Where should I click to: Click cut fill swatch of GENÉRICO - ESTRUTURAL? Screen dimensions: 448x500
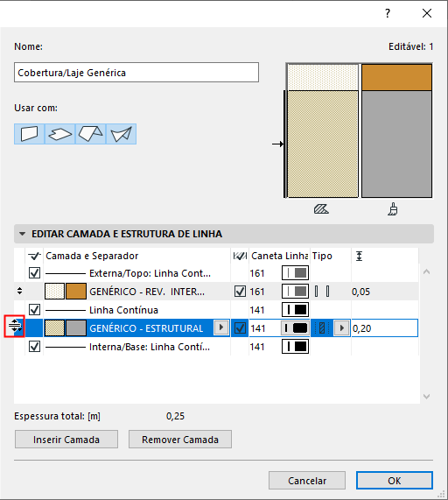pos(54,328)
